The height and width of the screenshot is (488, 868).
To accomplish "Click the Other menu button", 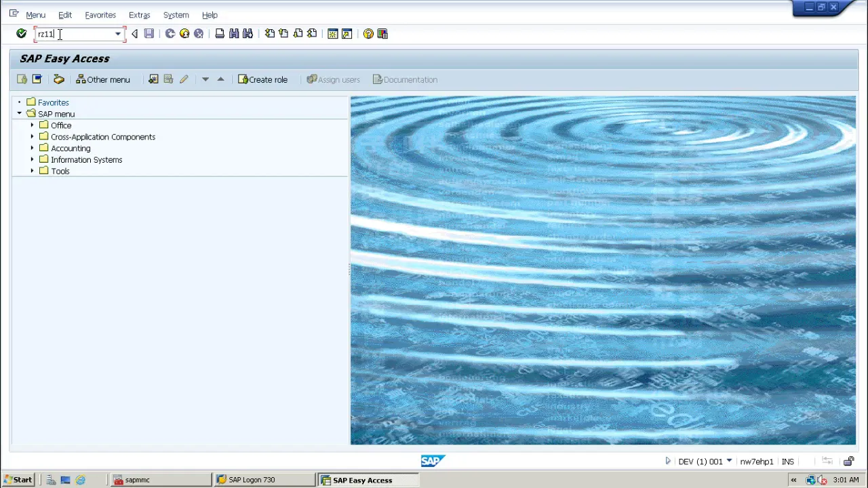I will [103, 79].
